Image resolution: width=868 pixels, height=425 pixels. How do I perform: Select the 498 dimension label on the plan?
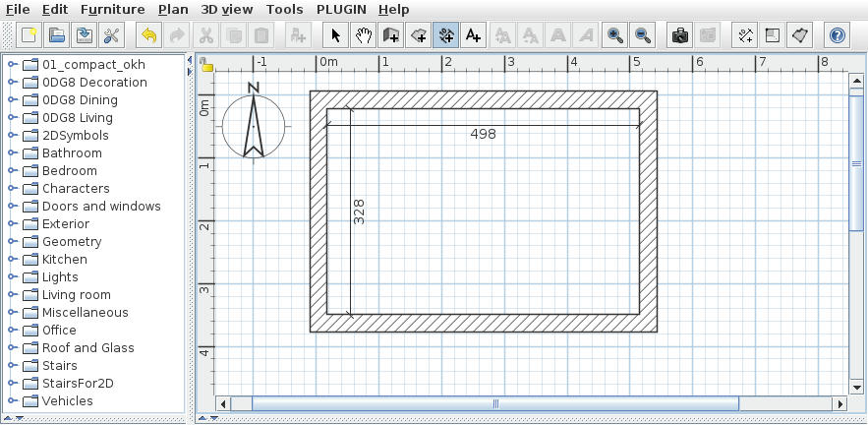484,134
